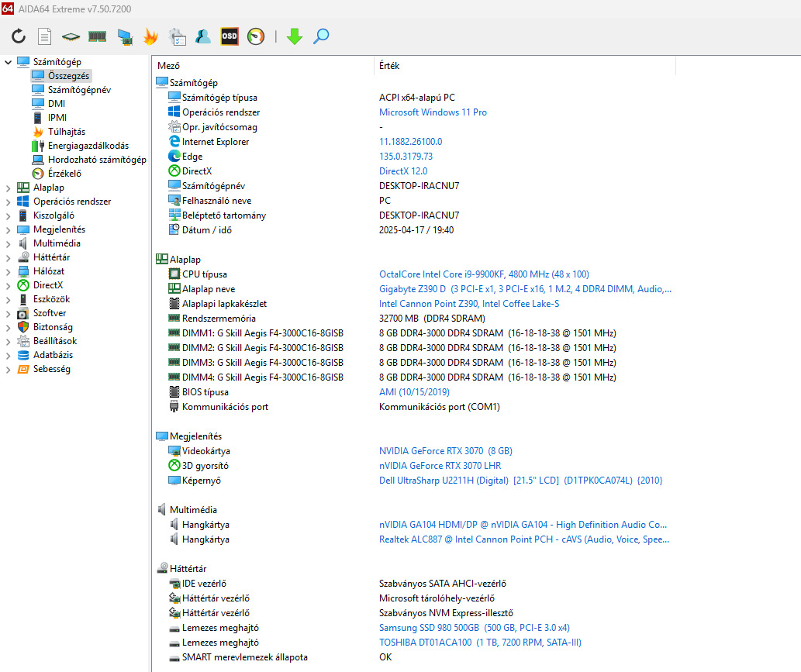Image resolution: width=801 pixels, height=672 pixels.
Task: Open the Gigabyte Z390 D motherboard link
Action: click(x=525, y=289)
